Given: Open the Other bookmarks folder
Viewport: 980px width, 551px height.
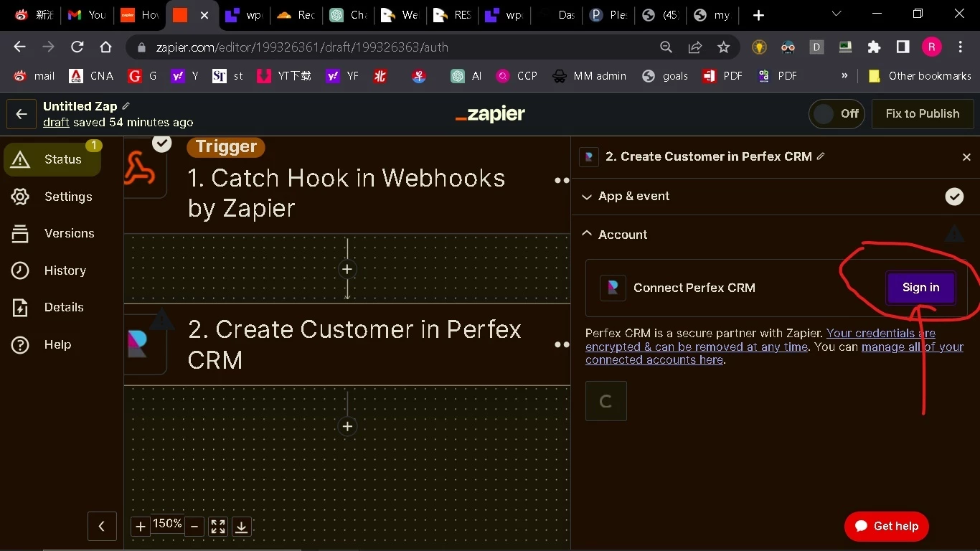Looking at the screenshot, I should coord(919,75).
